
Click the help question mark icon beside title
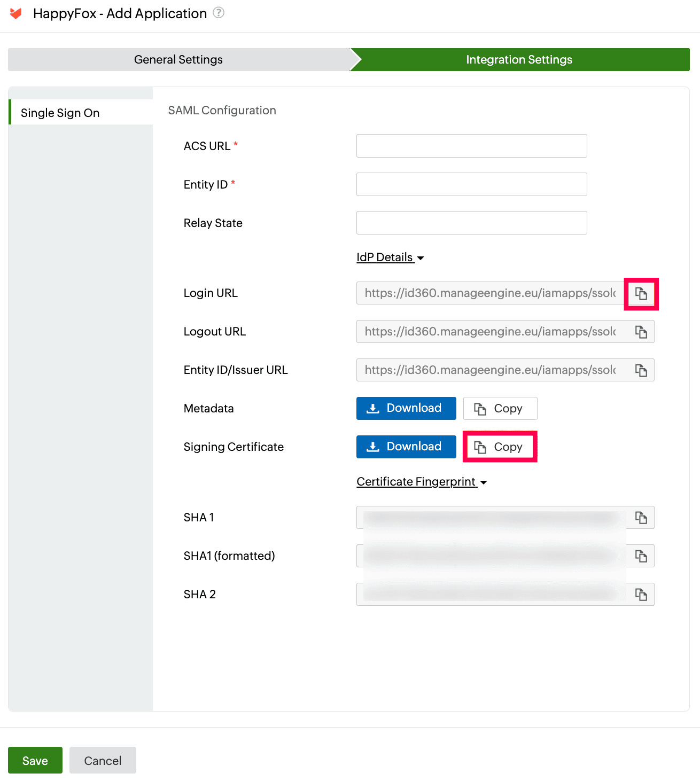coord(219,12)
